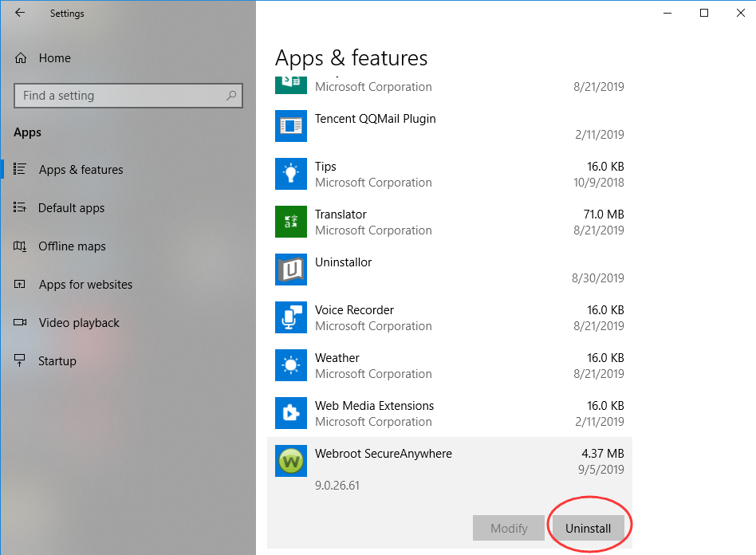Select the Weather app name
756x555 pixels.
pyautogui.click(x=337, y=358)
